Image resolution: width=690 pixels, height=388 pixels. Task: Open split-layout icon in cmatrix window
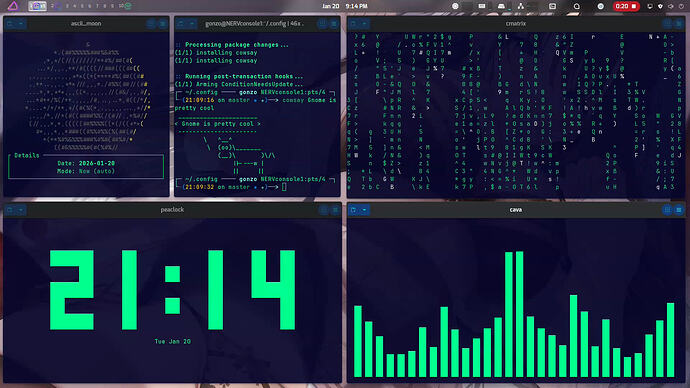click(668, 24)
